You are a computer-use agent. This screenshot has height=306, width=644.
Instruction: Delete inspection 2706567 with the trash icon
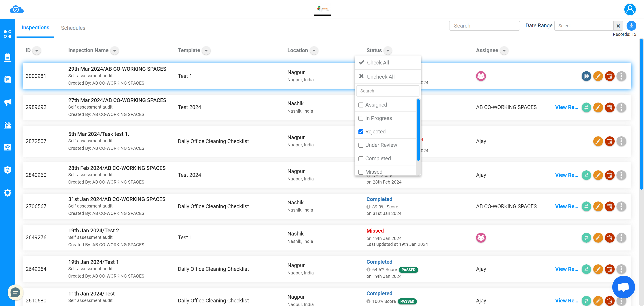pos(610,206)
